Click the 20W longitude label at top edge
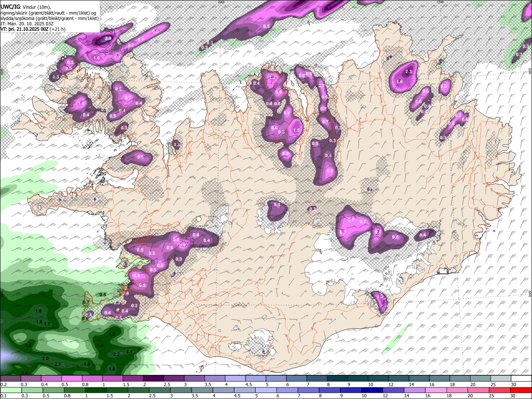The image size is (532, 399). point(221,2)
